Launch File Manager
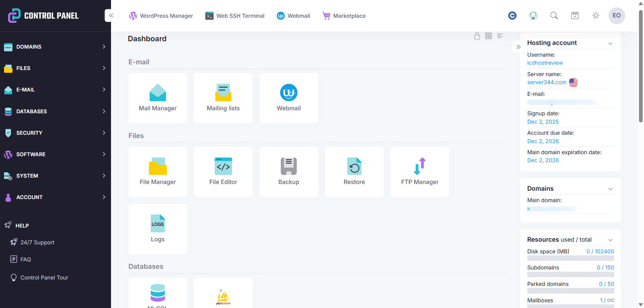Viewport: 644px width, 308px height. [x=158, y=172]
